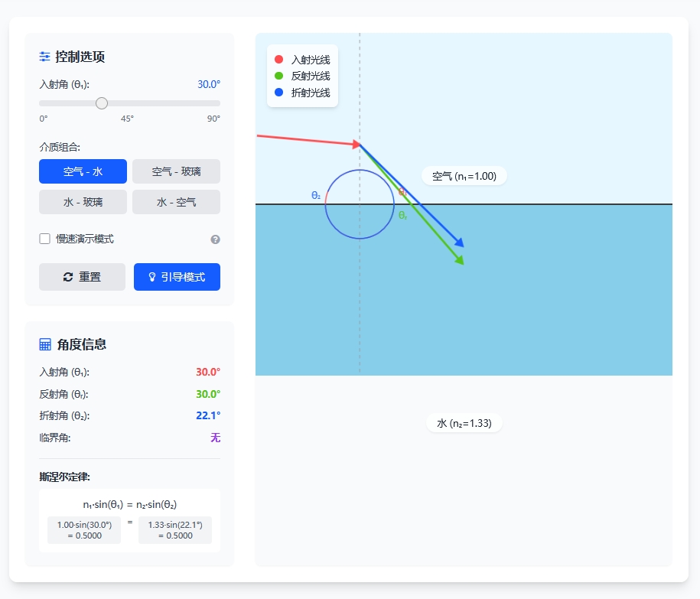Select the 空气 - 玻璃 medium combination
Screen dimensions: 700x599
coord(177,171)
